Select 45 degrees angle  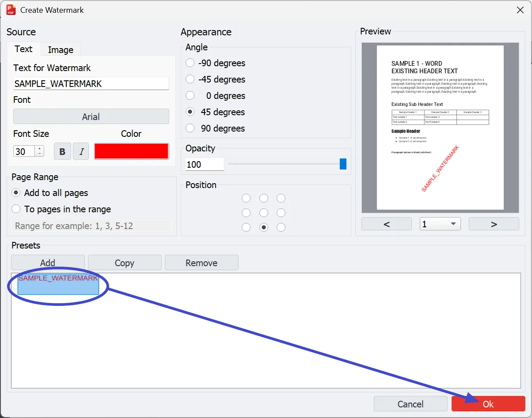(x=190, y=112)
